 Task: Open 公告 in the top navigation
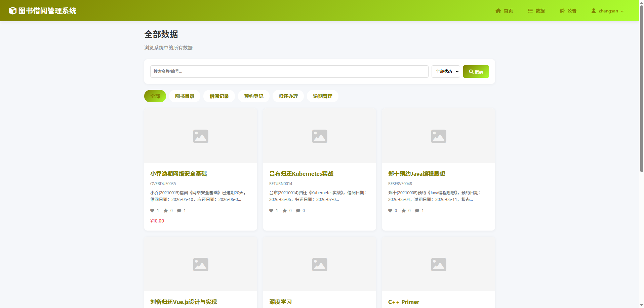click(568, 11)
